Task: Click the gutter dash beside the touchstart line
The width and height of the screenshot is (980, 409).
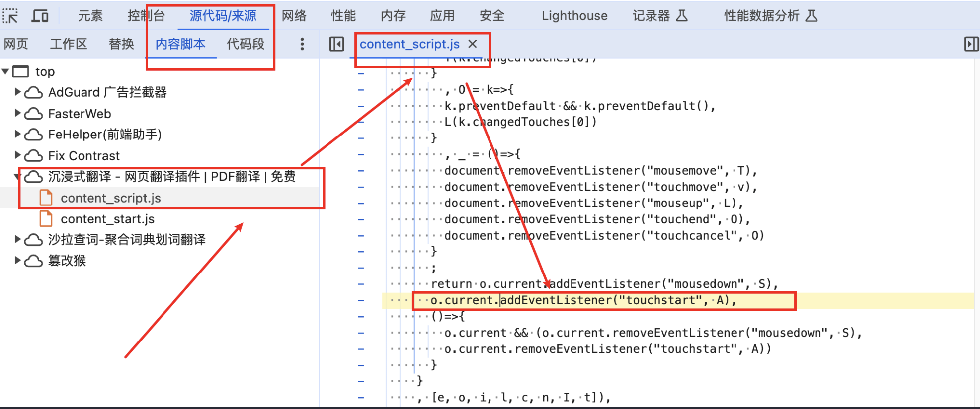Action: [361, 301]
